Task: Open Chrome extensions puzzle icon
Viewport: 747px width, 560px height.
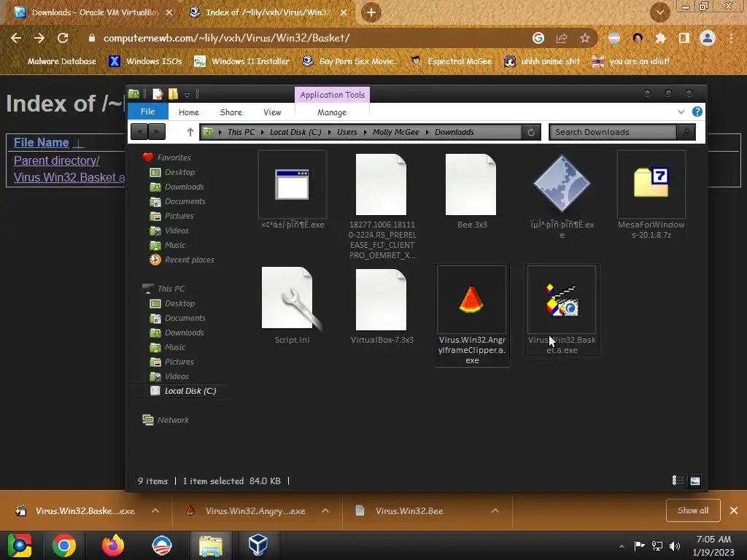Action: coord(660,38)
